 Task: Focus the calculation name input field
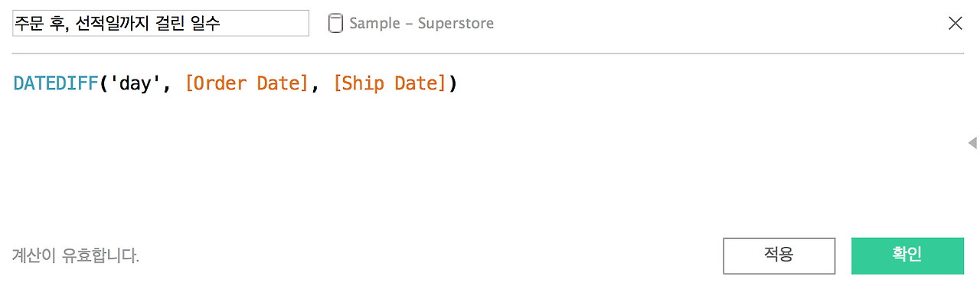161,23
